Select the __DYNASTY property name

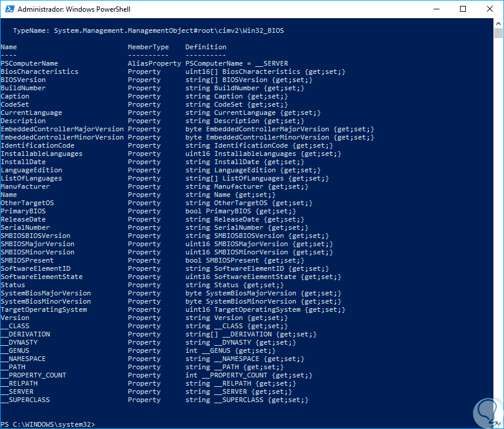point(19,343)
